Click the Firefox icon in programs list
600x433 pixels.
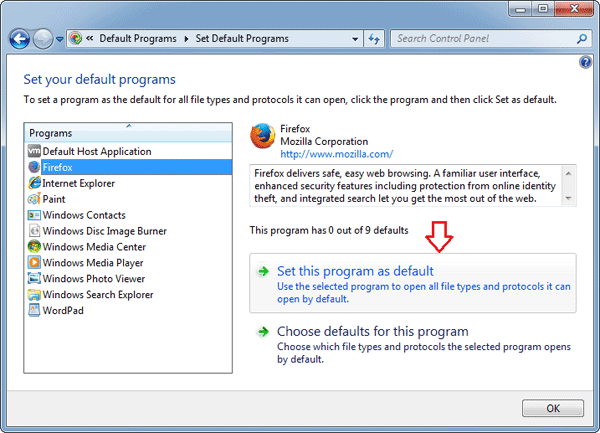pyautogui.click(x=34, y=167)
